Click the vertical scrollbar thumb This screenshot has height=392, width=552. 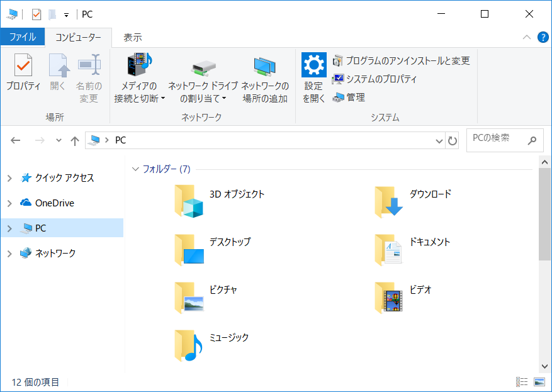[544, 214]
